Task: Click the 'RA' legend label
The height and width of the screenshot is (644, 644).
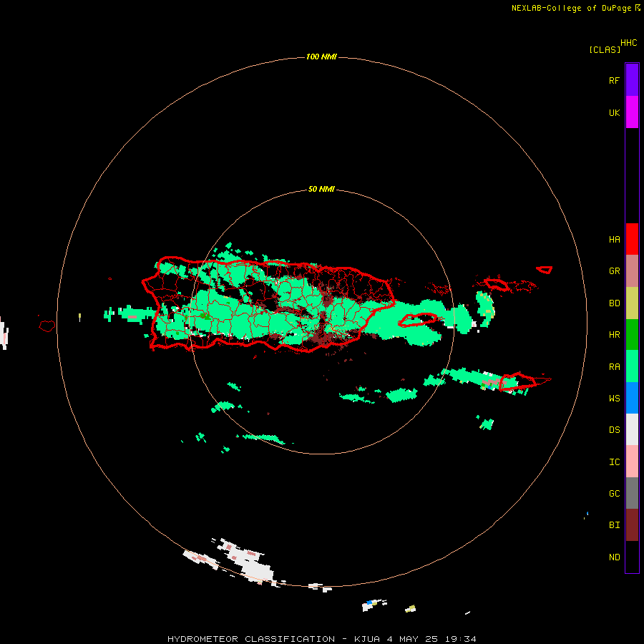Action: pos(614,367)
